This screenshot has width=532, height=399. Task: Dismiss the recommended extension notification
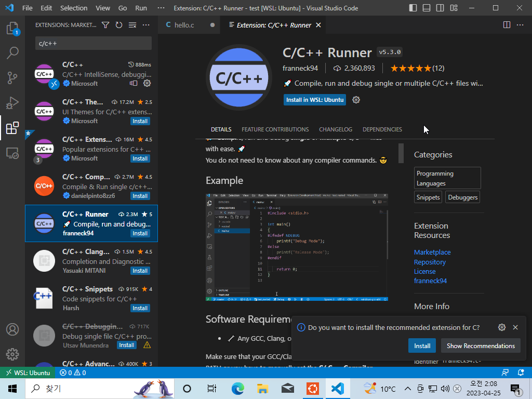pos(515,327)
